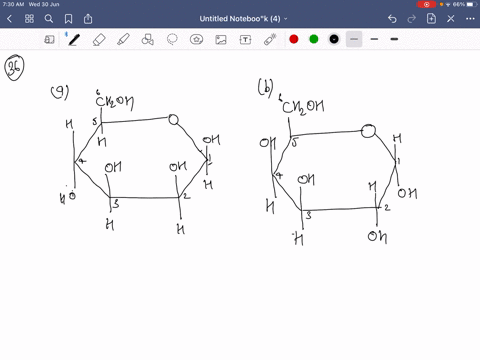
Task: Select the medium stroke width
Action: (374, 39)
